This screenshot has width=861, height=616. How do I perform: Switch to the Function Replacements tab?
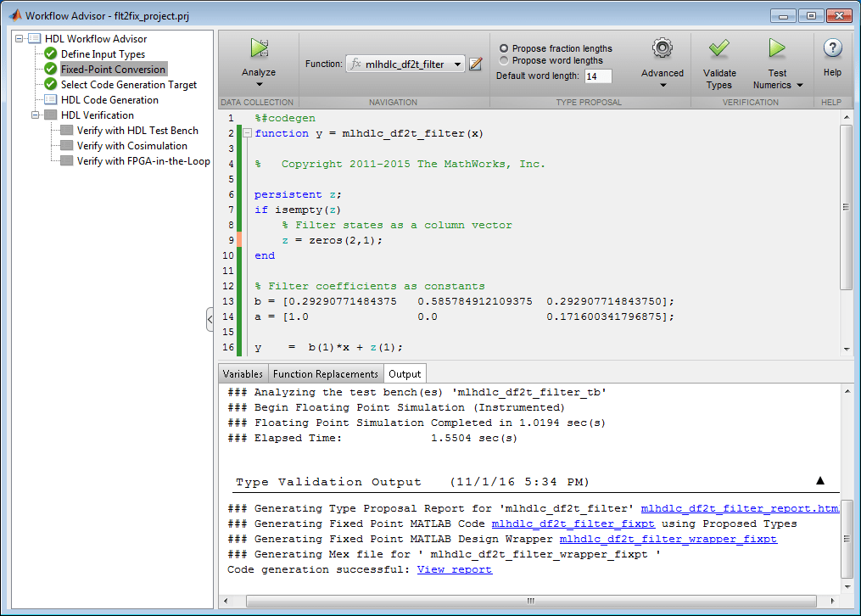326,374
